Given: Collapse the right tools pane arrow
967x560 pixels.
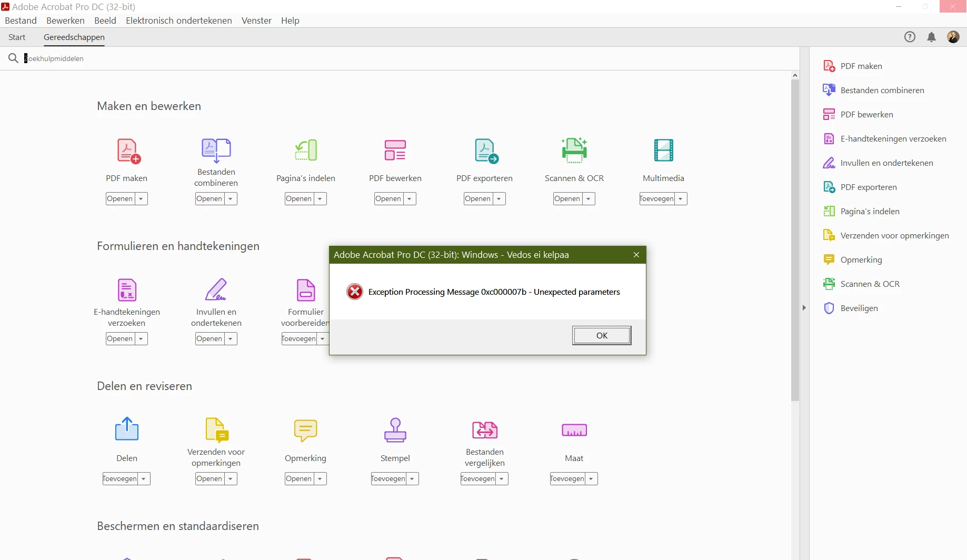Looking at the screenshot, I should 804,308.
